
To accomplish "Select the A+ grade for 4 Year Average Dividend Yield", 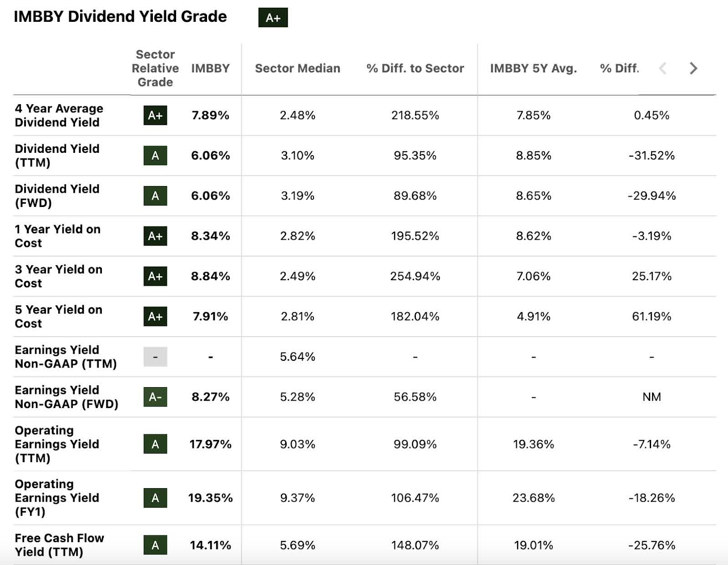I will pos(155,115).
